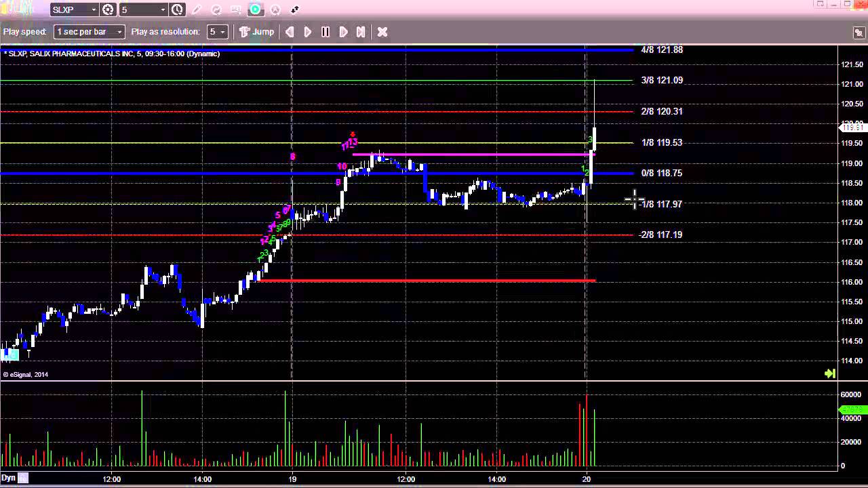Click the 4/8 121.88 level label
Image resolution: width=868 pixels, height=488 pixels.
click(662, 49)
